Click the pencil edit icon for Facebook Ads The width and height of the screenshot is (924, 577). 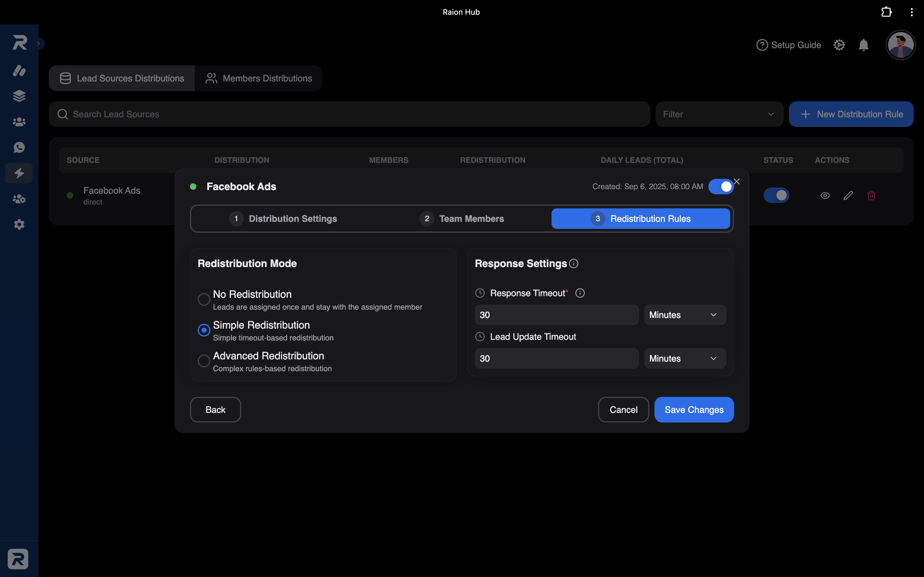coord(848,196)
